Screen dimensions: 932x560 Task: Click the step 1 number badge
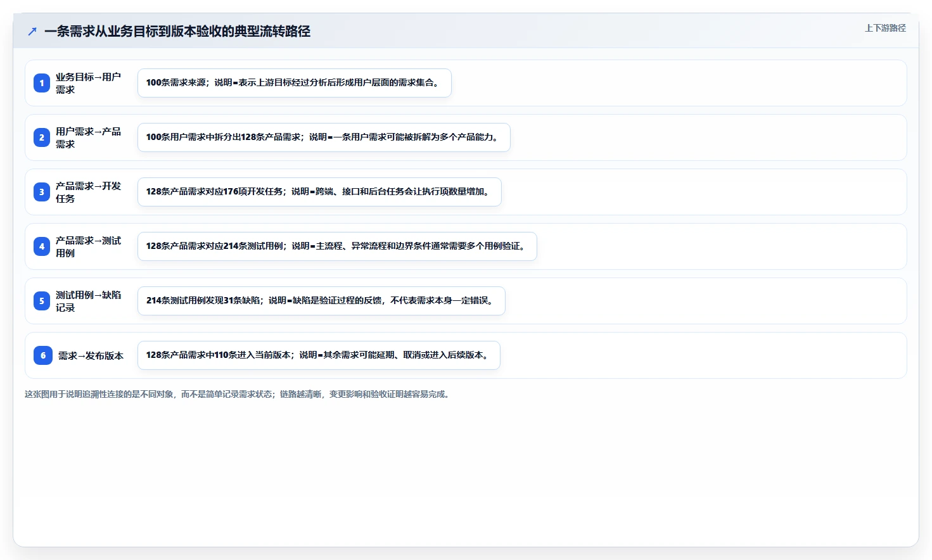[x=42, y=83]
